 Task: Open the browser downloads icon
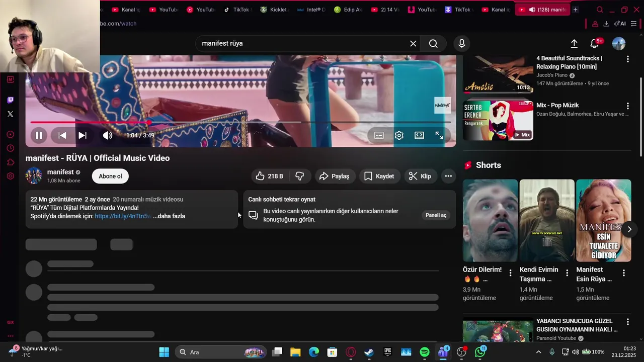tap(606, 24)
